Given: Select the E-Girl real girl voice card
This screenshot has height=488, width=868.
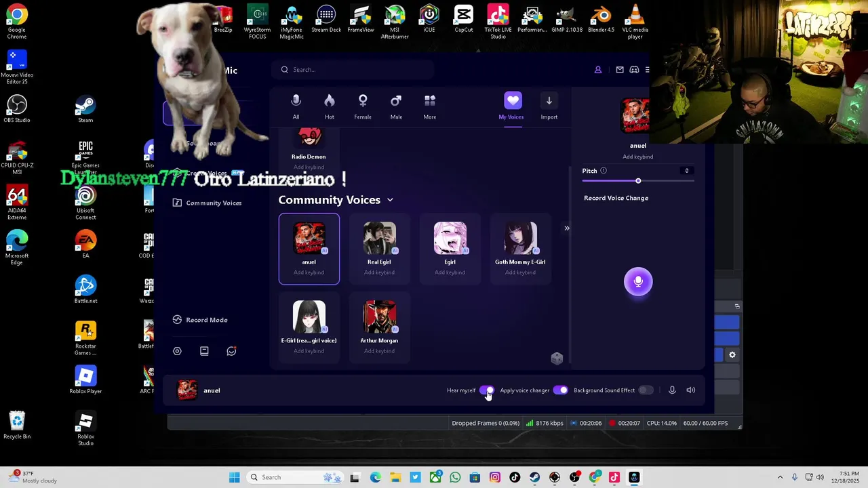Looking at the screenshot, I should tap(309, 327).
